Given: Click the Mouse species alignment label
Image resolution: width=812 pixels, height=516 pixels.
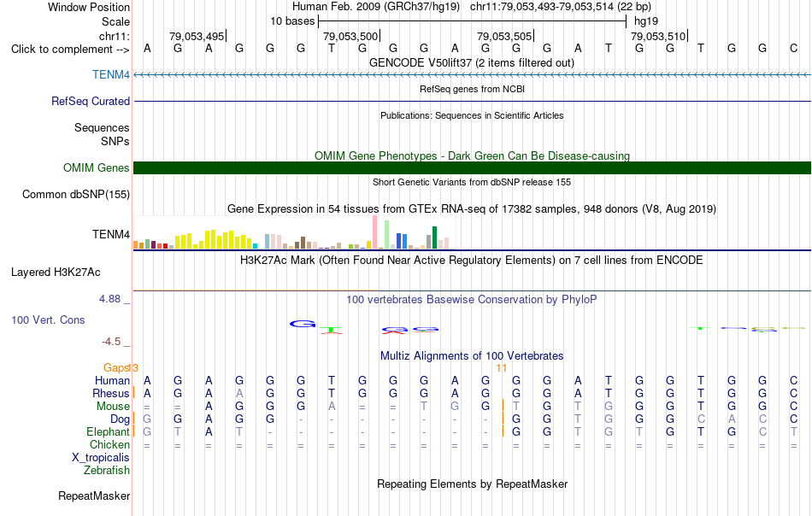Looking at the screenshot, I should 113,407.
